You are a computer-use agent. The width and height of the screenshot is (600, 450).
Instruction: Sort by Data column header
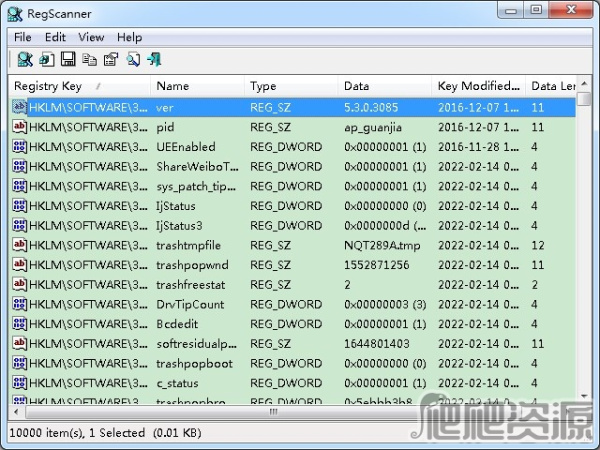click(385, 86)
